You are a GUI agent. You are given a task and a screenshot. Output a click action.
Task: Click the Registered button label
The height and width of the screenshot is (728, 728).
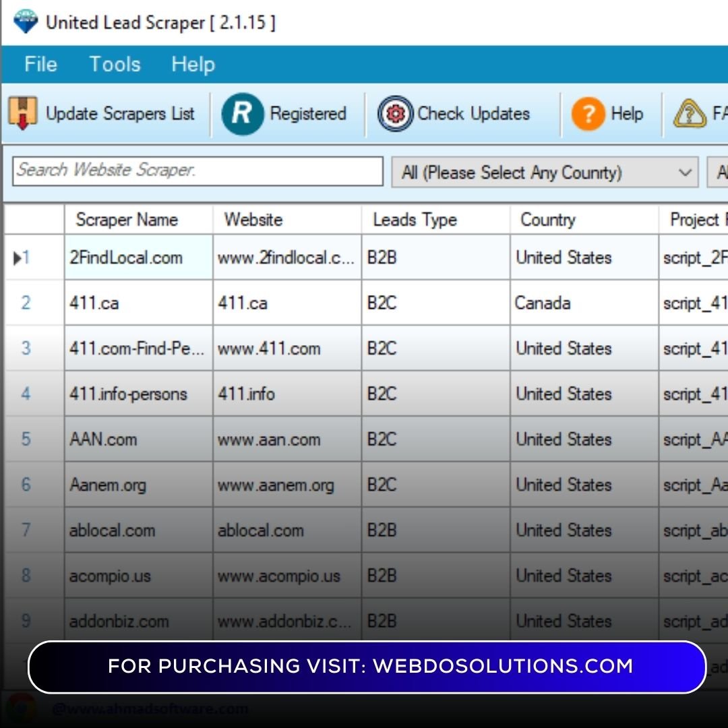[308, 114]
